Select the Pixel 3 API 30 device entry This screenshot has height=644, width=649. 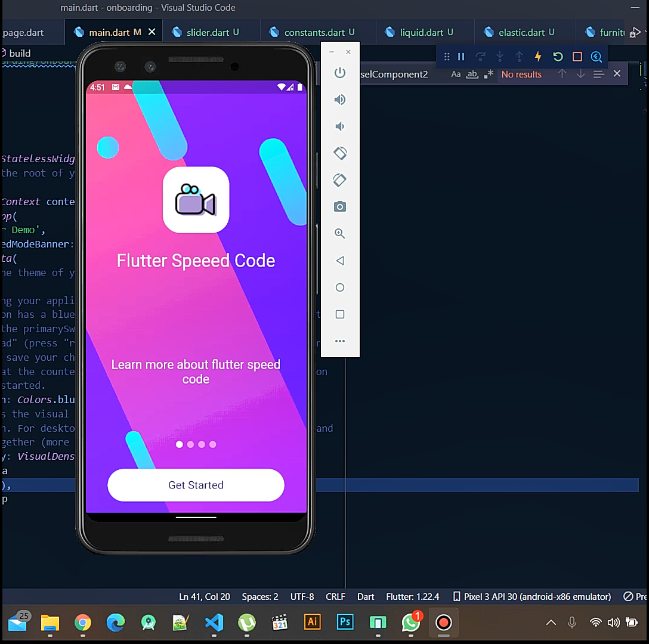pyautogui.click(x=534, y=596)
